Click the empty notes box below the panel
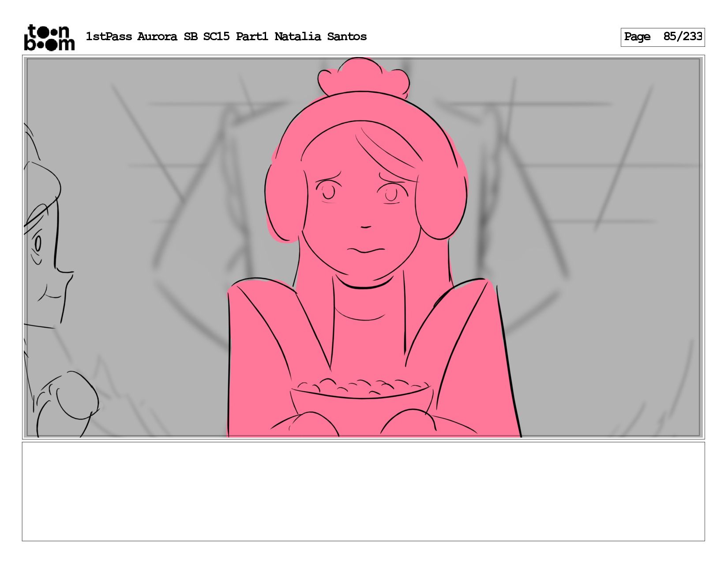This screenshot has height=563, width=728. 363,491
